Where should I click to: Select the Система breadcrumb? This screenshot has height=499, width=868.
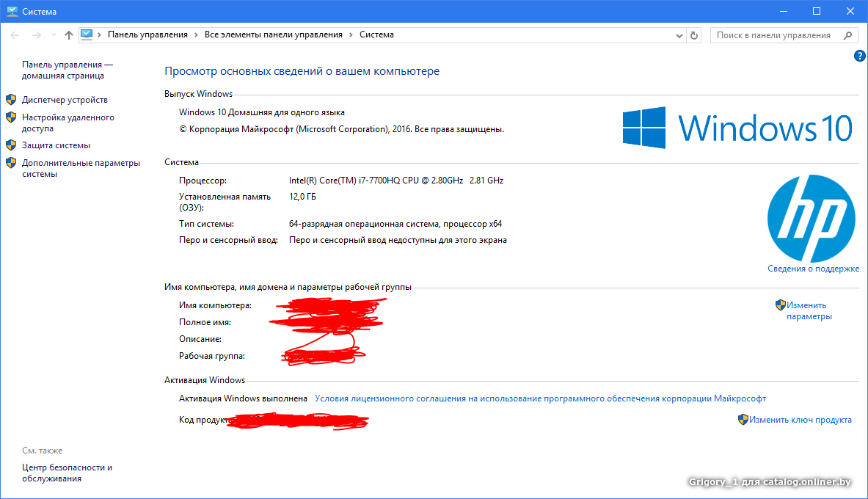tap(376, 34)
